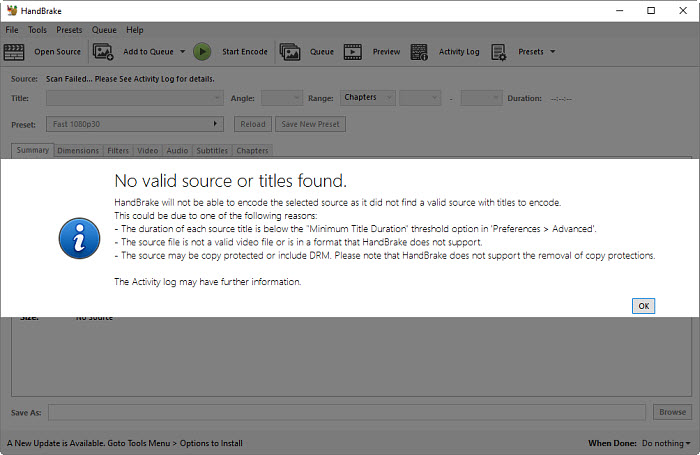The image size is (700, 455).
Task: Click the Open Source label
Action: [58, 52]
